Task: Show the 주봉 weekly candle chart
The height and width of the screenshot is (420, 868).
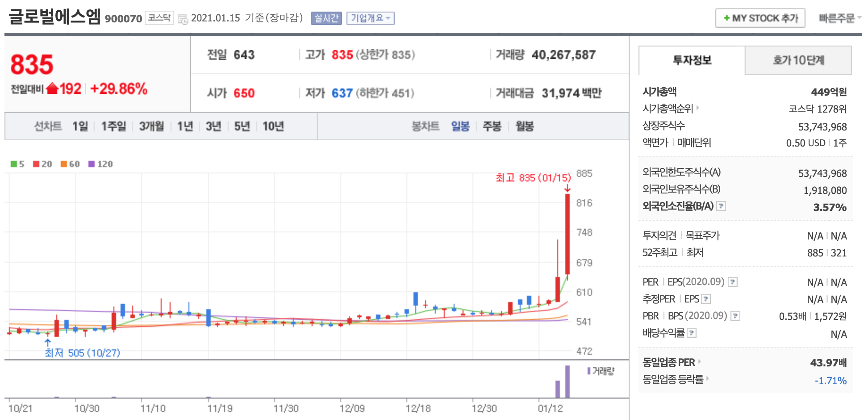Action: 492,126
